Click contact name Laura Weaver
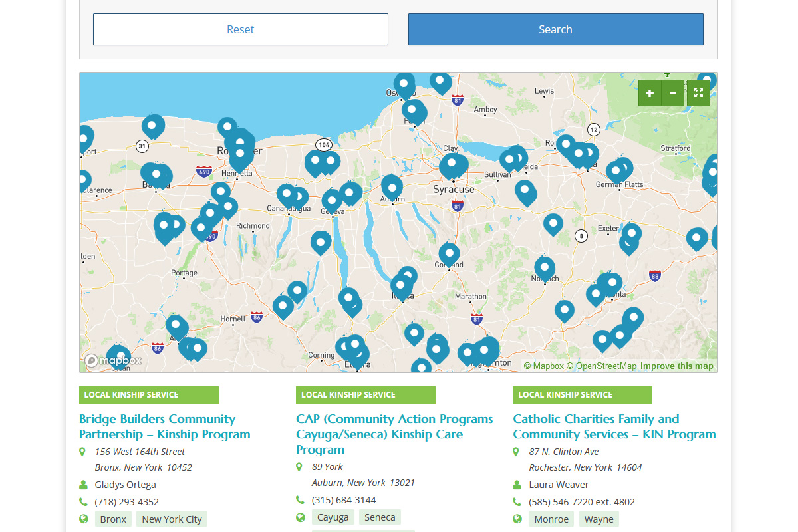This screenshot has width=798, height=532. point(559,485)
